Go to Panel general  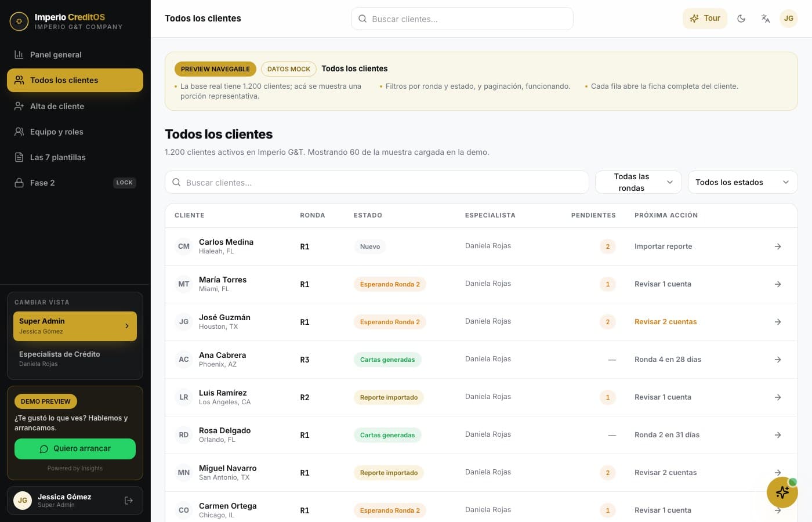[x=75, y=55]
